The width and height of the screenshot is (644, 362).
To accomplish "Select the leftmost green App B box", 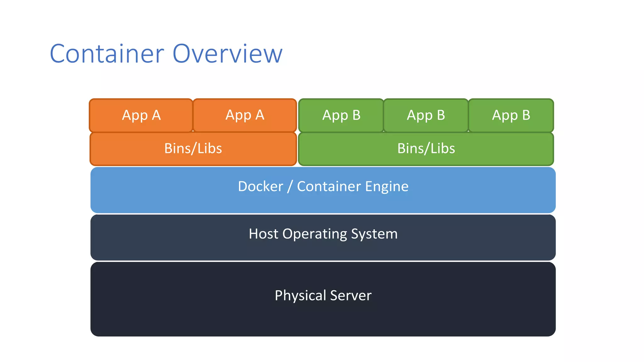I will point(341,115).
